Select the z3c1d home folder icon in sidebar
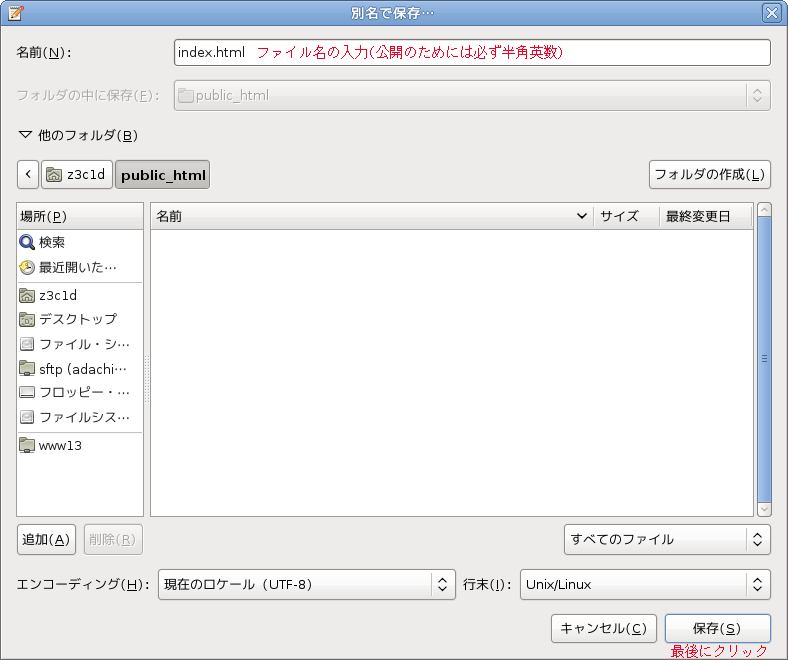 [x=27, y=295]
